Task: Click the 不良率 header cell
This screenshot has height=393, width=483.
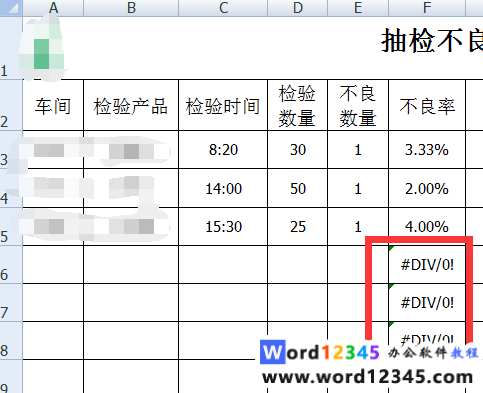Action: [427, 105]
